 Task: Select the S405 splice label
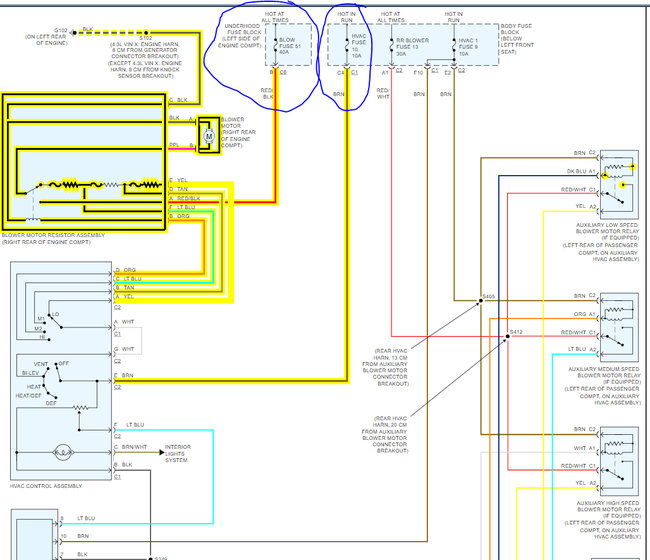coord(489,296)
